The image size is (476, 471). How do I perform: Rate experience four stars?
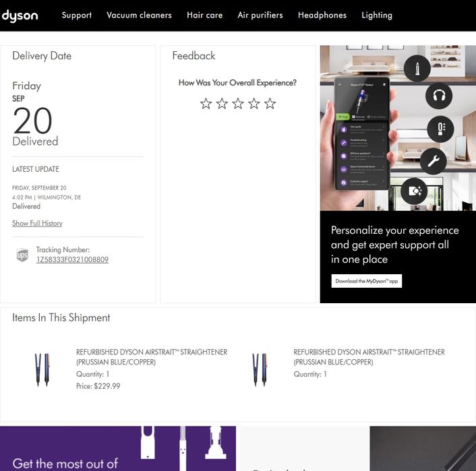coord(254,104)
